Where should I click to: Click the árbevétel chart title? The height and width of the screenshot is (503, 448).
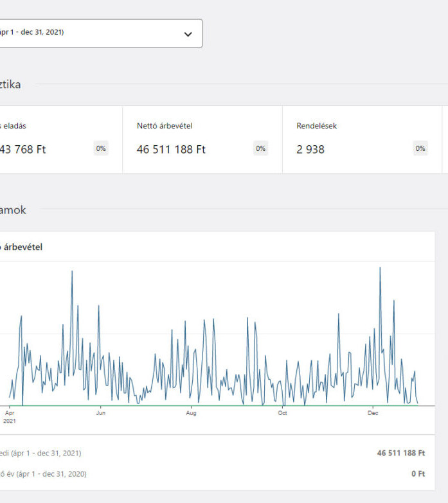22,247
